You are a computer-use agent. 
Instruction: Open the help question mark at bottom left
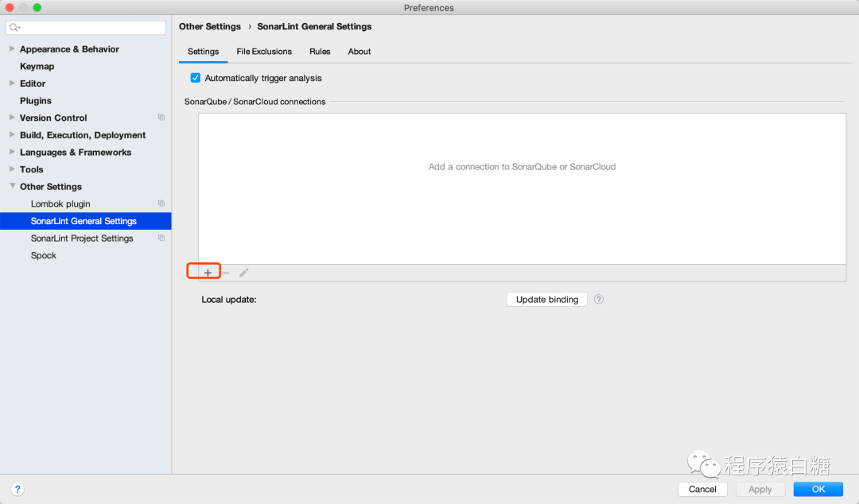click(17, 489)
